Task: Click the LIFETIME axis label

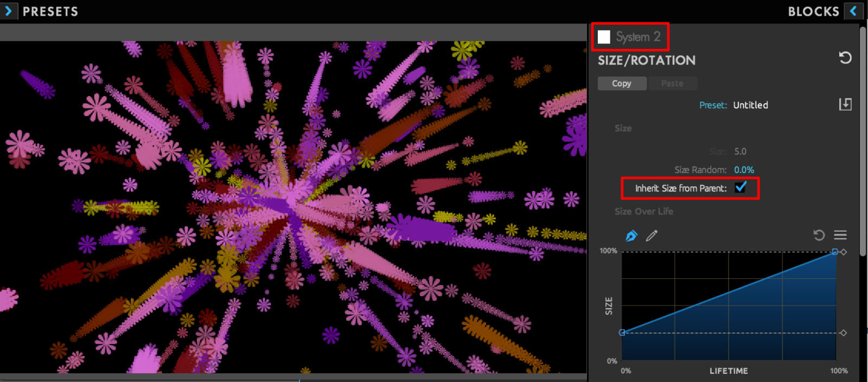Action: tap(729, 371)
